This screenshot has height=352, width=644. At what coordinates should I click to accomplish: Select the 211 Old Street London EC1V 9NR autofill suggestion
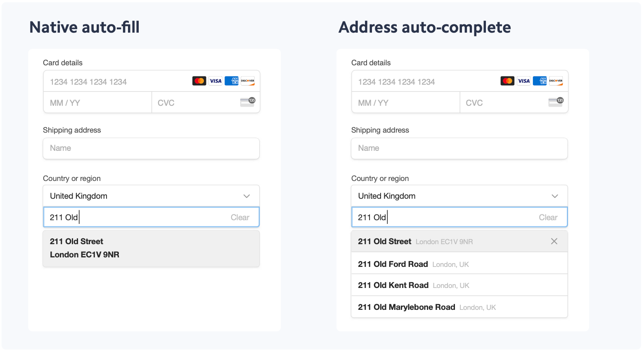pyautogui.click(x=151, y=248)
